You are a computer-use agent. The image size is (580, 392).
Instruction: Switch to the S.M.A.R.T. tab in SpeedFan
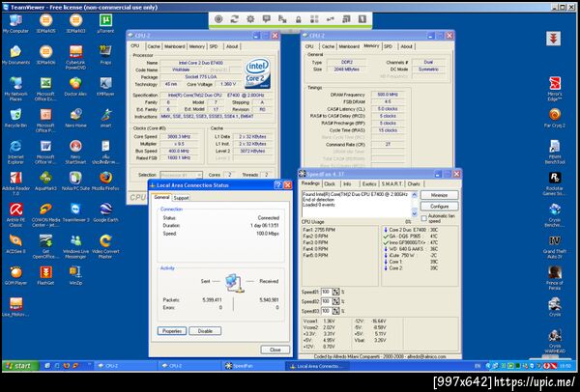[x=391, y=184]
